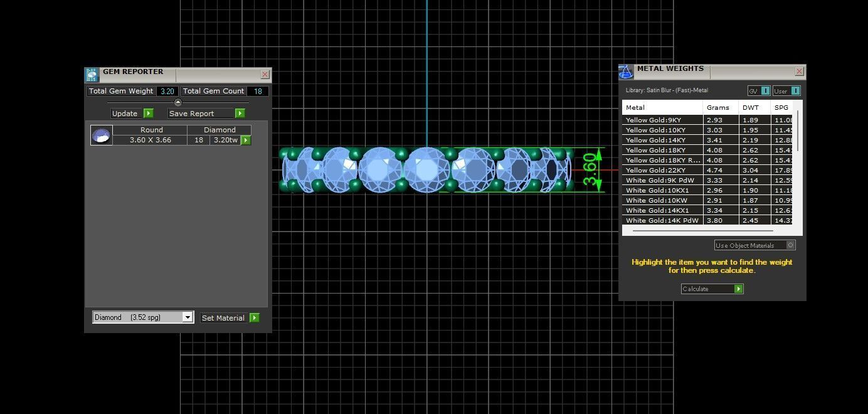868x414 pixels.
Task: Close the Metal Weights panel
Action: pos(799,72)
